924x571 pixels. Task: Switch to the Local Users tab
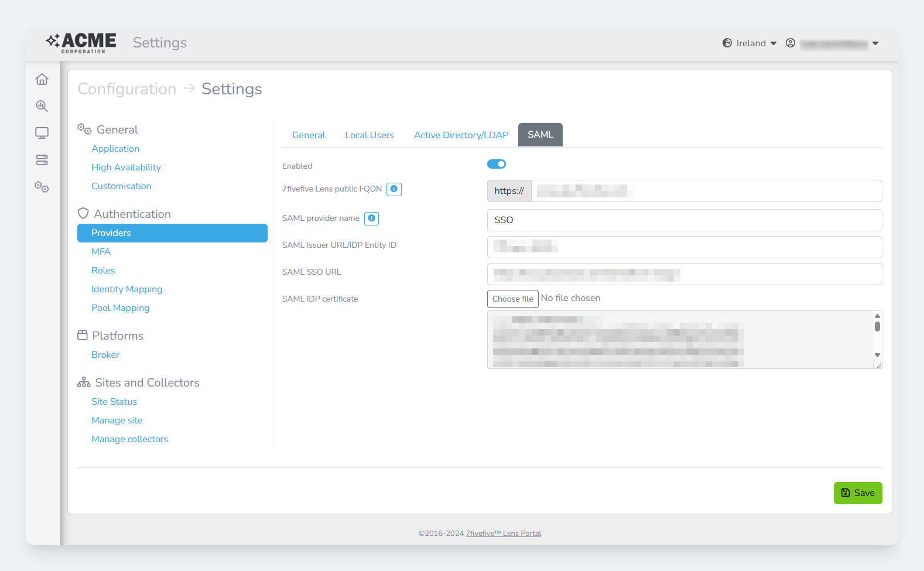pyautogui.click(x=369, y=135)
